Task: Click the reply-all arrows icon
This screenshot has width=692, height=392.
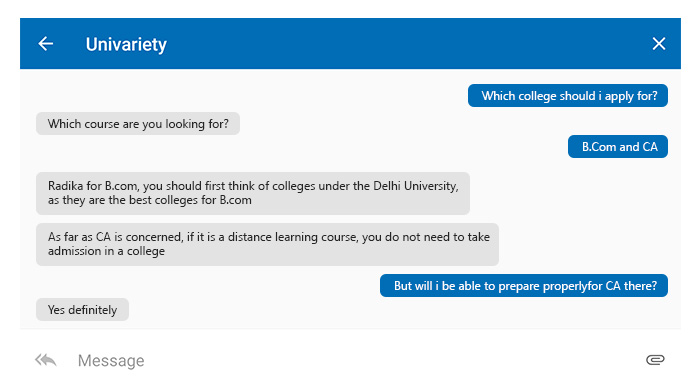Action: click(x=46, y=360)
